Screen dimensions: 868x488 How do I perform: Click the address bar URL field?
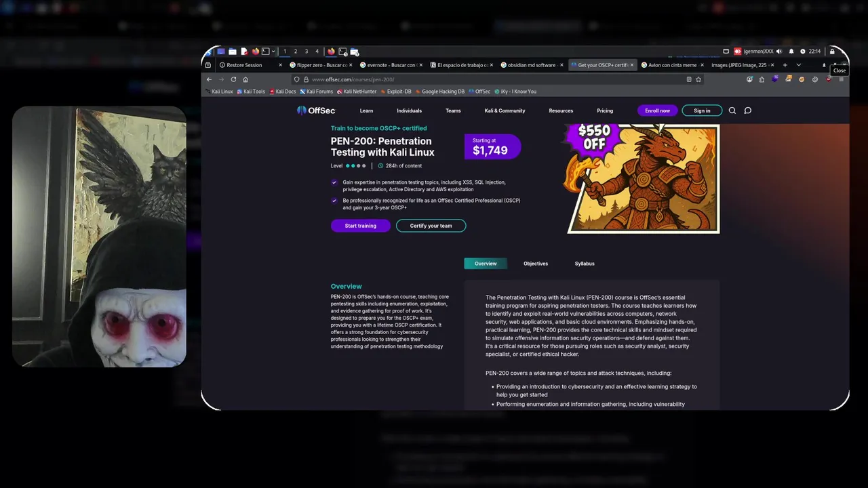498,79
